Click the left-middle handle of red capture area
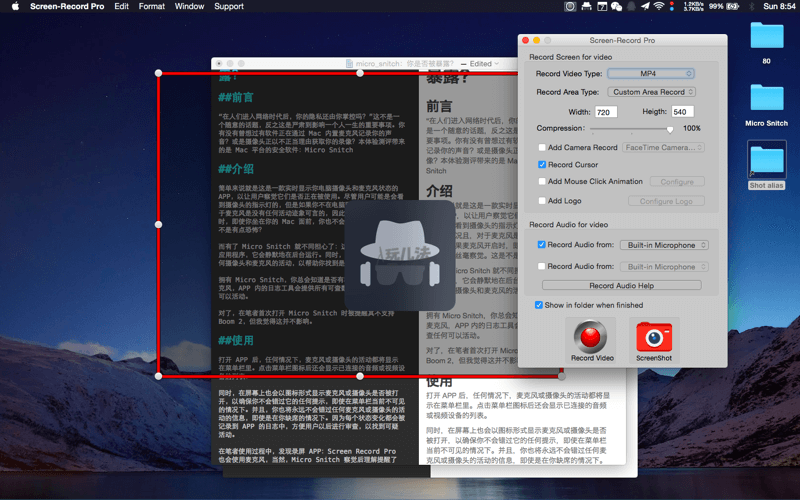Image resolution: width=800 pixels, height=500 pixels. 159,224
